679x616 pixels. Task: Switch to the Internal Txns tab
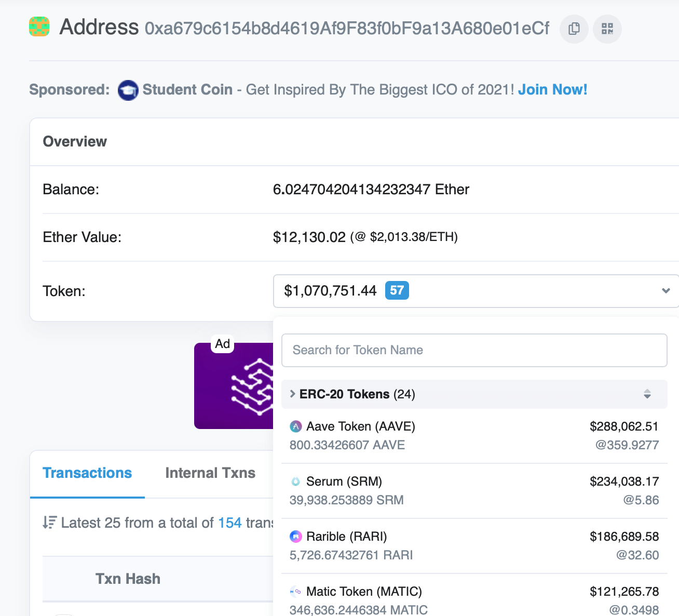pyautogui.click(x=210, y=473)
